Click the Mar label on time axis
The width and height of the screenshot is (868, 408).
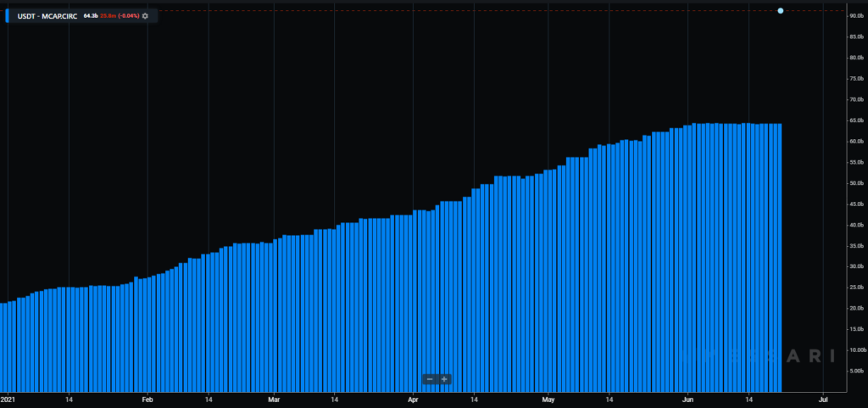(x=274, y=398)
